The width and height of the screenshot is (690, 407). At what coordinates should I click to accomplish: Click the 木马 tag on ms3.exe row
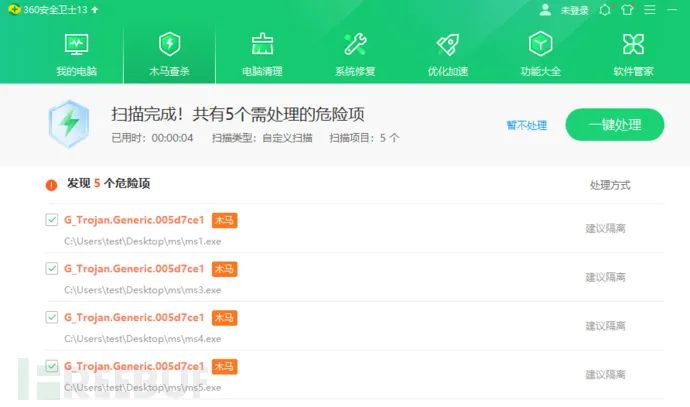[224, 269]
